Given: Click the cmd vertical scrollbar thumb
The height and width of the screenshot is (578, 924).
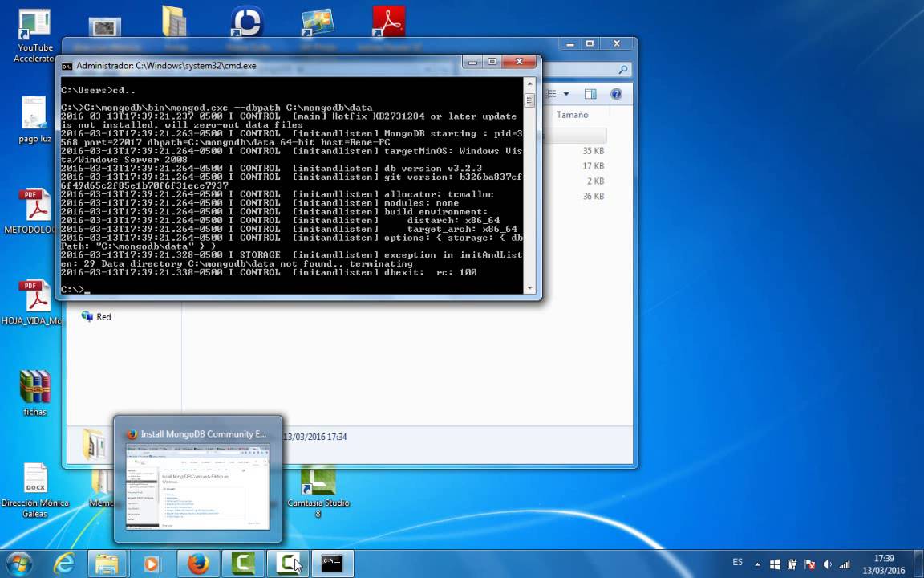Looking at the screenshot, I should (x=529, y=100).
